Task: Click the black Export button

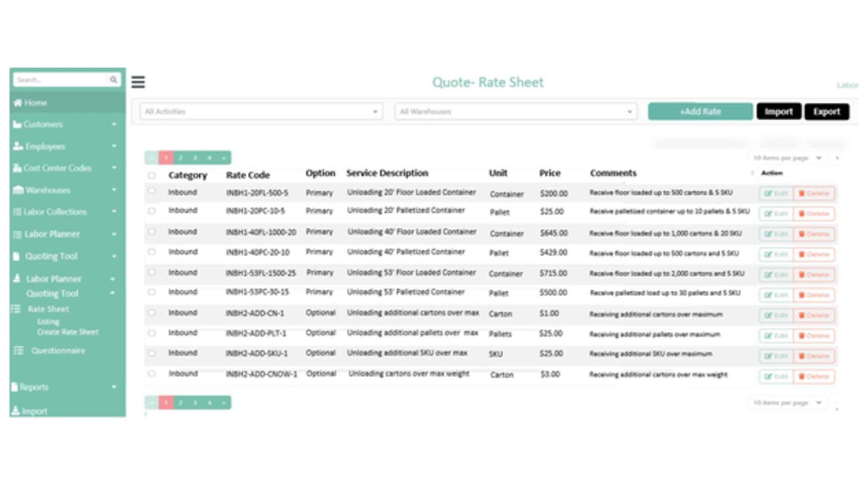Action: click(x=826, y=112)
